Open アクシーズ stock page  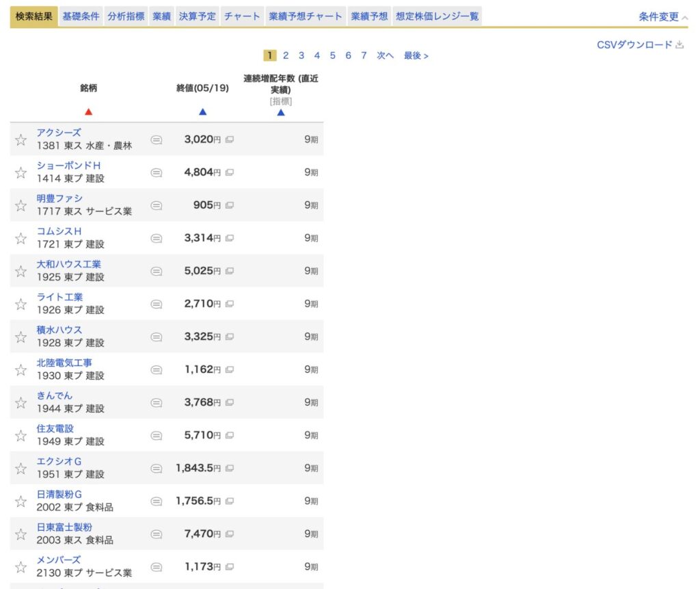pyautogui.click(x=59, y=133)
